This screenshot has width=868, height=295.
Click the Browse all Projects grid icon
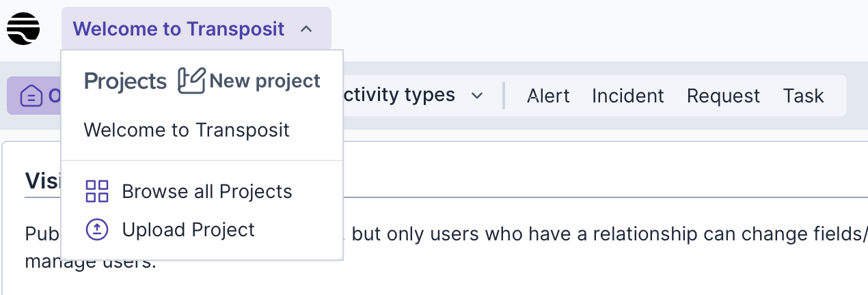click(x=97, y=192)
